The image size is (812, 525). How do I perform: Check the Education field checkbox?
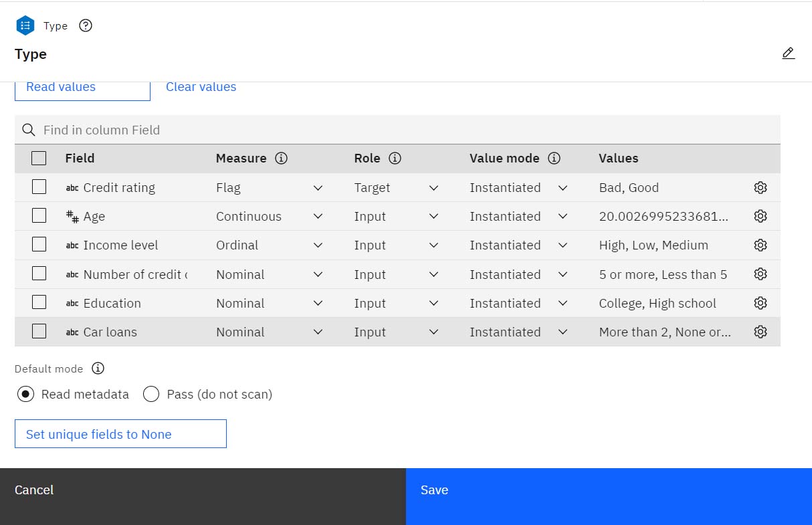tap(39, 302)
